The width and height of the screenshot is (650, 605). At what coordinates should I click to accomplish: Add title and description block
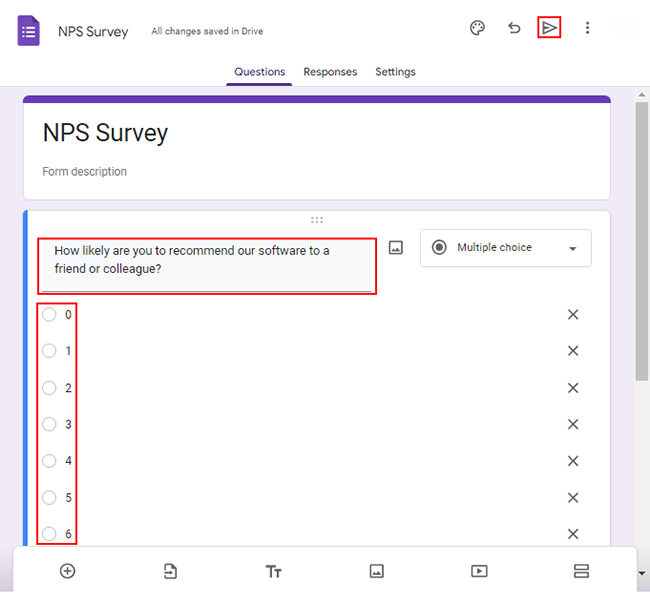coord(273,571)
